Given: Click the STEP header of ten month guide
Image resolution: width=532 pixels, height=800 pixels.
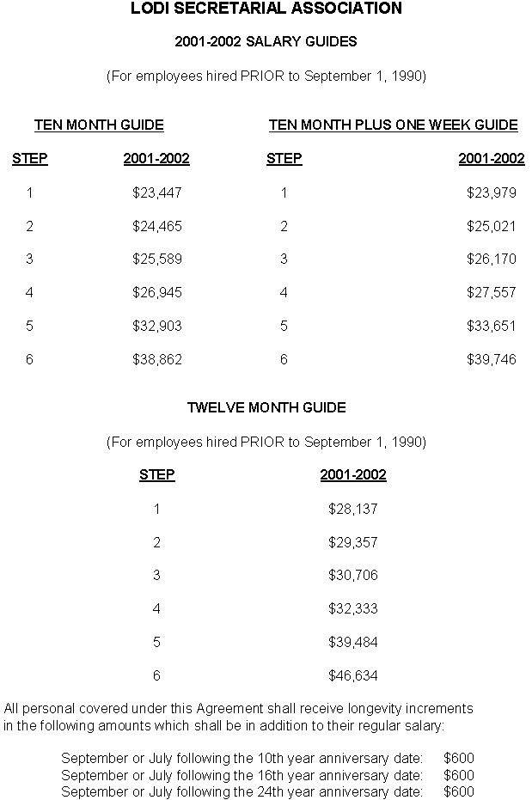Looking at the screenshot, I should 29,158.
